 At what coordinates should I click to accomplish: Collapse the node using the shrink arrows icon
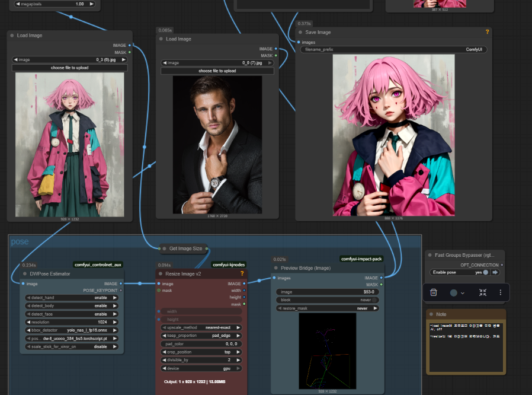click(x=483, y=292)
